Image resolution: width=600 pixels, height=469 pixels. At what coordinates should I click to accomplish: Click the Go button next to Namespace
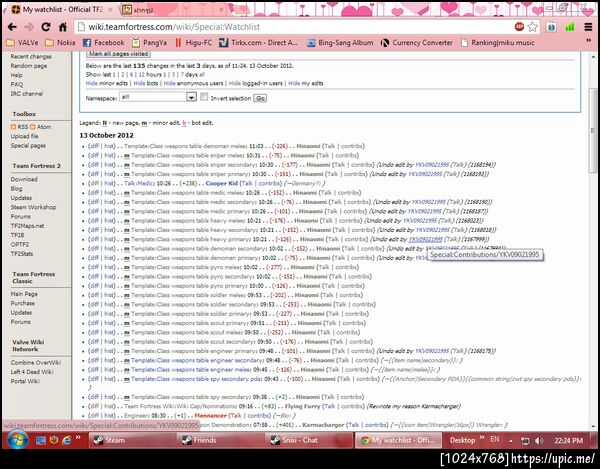point(260,98)
